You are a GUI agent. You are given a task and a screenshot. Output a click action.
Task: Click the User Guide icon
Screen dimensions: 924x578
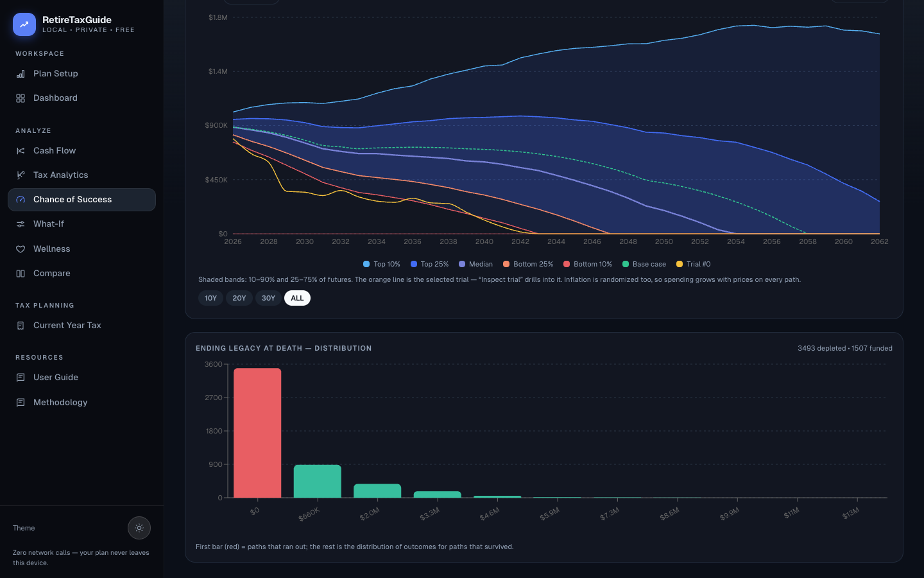[21, 378]
